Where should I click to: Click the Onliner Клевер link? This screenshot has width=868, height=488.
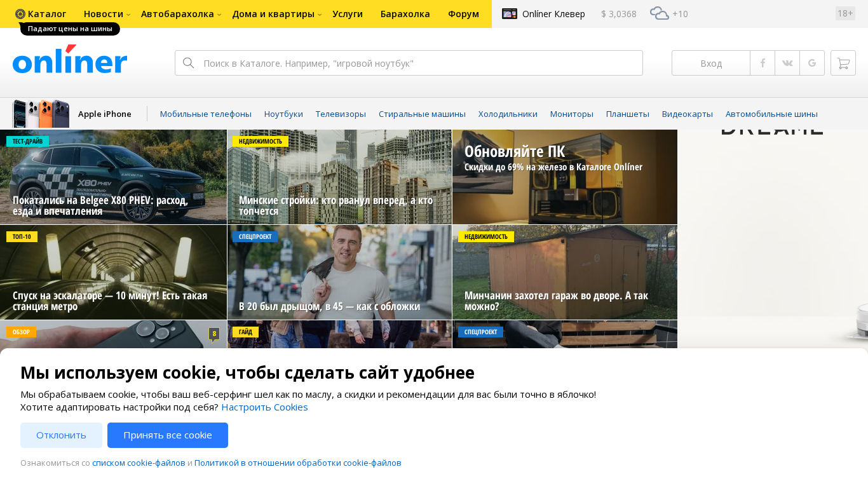[x=553, y=14]
